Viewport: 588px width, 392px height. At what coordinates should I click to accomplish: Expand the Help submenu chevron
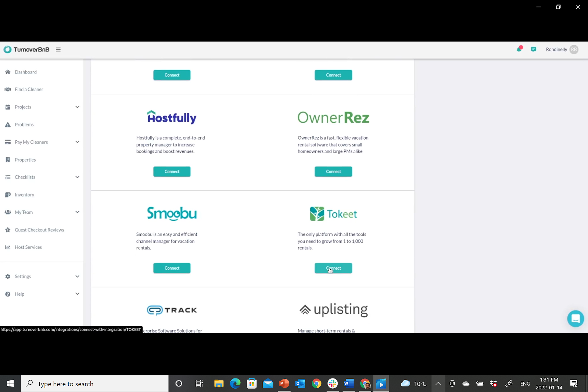(x=77, y=294)
